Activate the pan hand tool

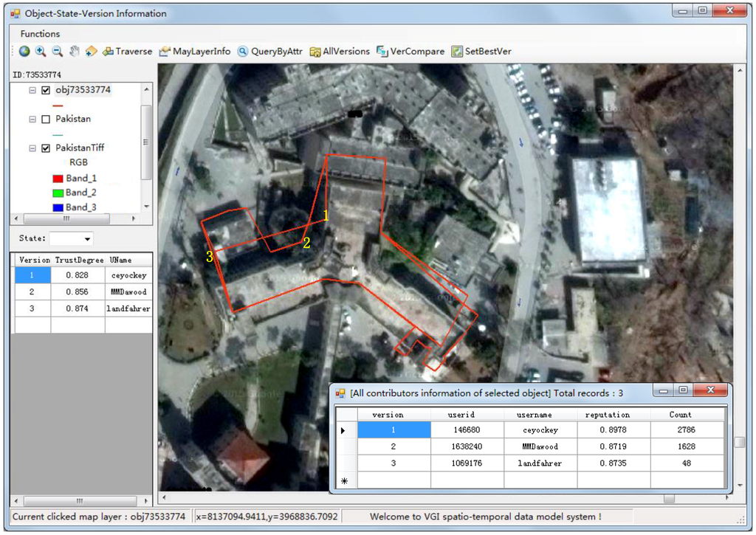(74, 52)
